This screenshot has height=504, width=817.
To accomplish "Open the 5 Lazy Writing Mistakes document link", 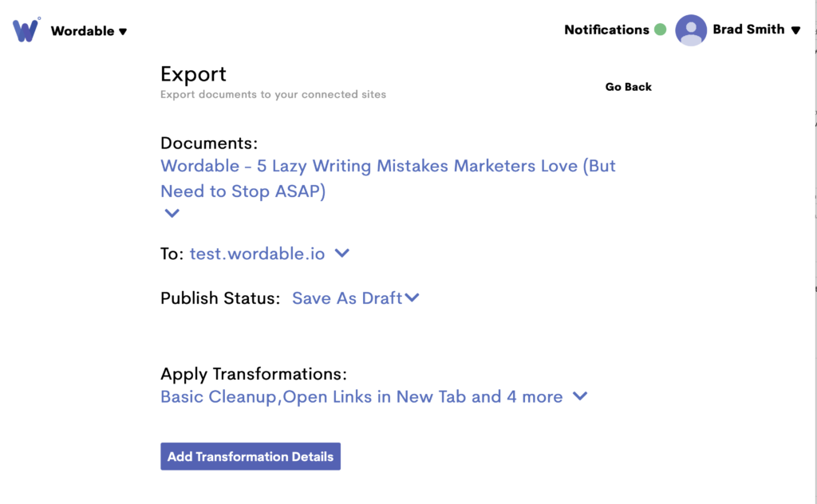I will click(388, 166).
